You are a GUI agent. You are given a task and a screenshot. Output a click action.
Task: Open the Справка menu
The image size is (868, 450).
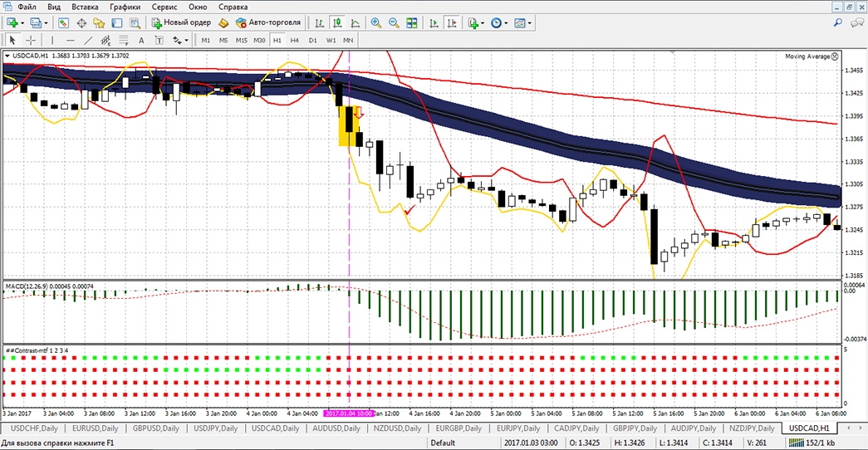point(233,7)
